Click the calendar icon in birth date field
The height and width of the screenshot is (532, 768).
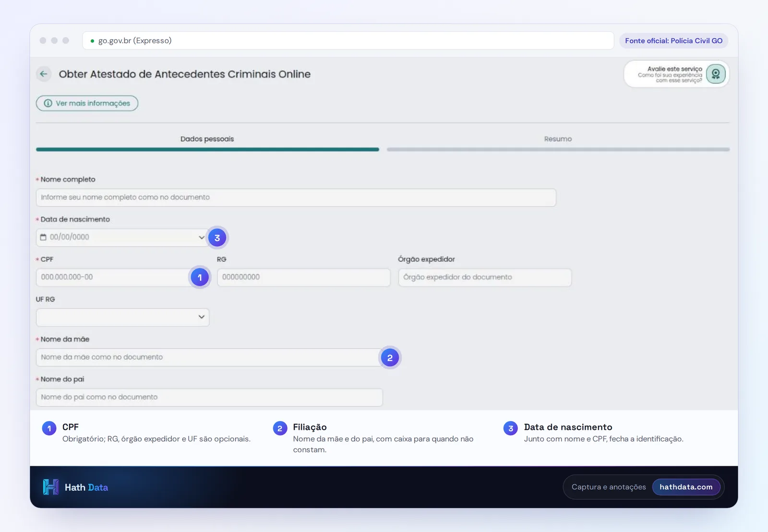coord(43,237)
